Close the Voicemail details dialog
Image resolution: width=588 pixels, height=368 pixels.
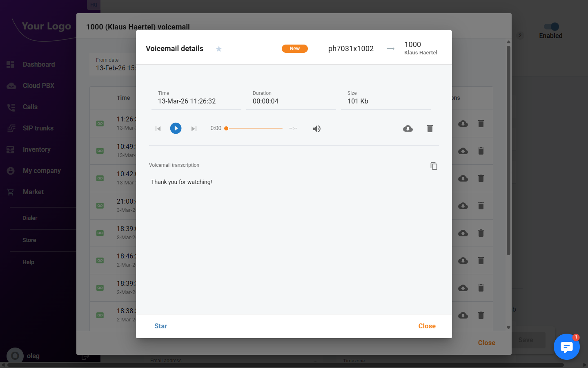[427, 326]
